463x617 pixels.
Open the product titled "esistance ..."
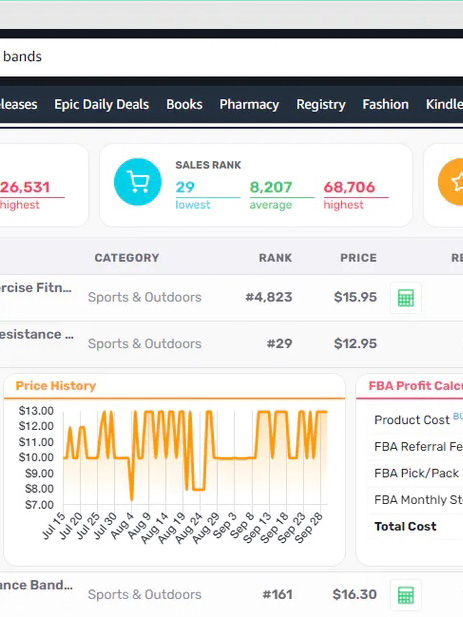37,334
